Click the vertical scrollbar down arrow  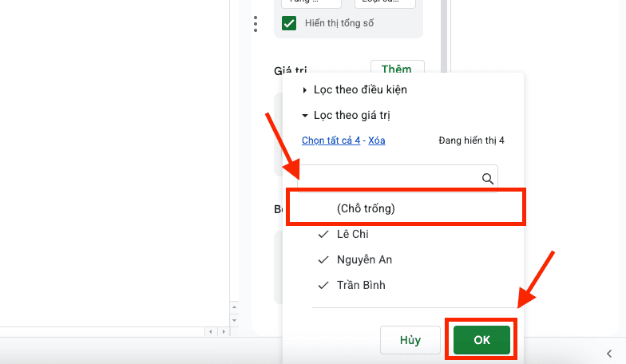pos(235,320)
